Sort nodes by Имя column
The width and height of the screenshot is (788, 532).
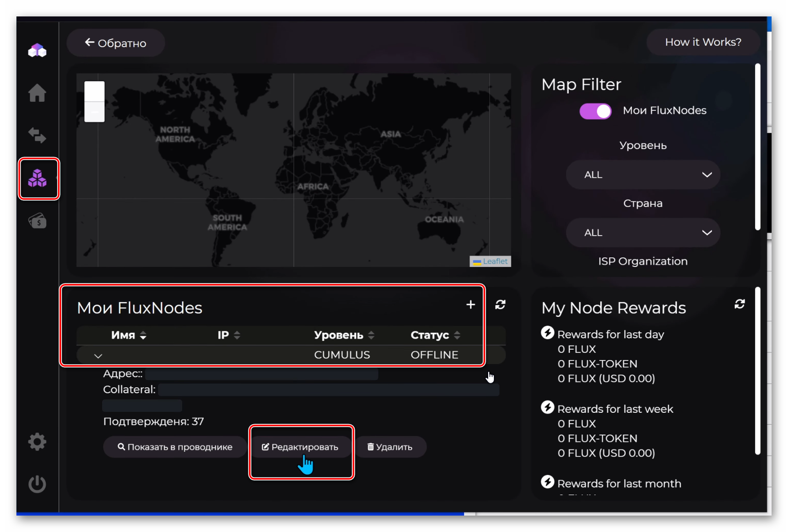(129, 335)
